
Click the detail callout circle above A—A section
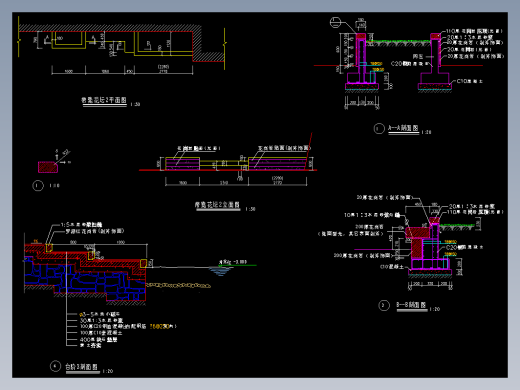[x=335, y=23]
